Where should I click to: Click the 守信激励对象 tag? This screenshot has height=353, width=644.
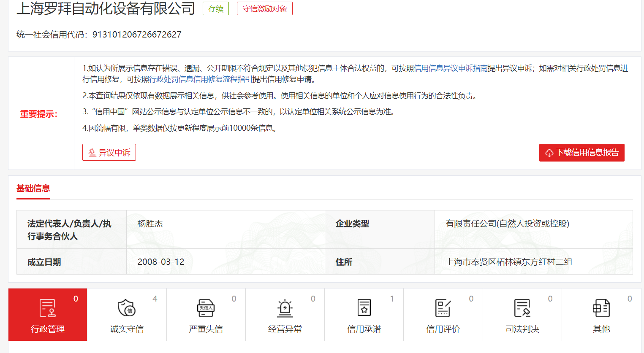click(x=265, y=8)
